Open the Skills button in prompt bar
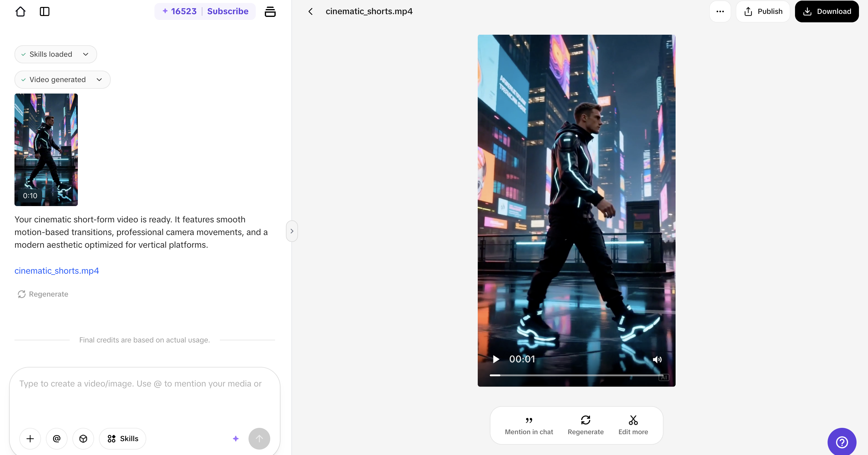Viewport: 868px width, 455px height. 123,438
